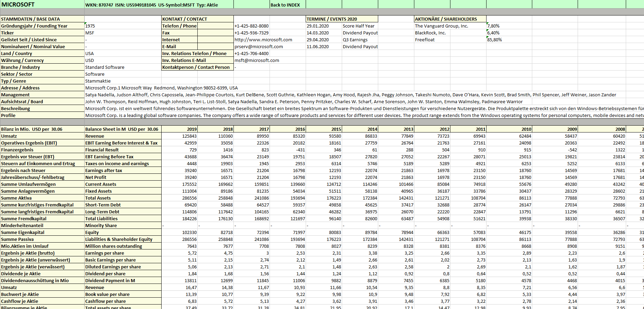The image size is (644, 309).
Task: Click the phone number +1-425-882-8080
Action: pos(252,26)
